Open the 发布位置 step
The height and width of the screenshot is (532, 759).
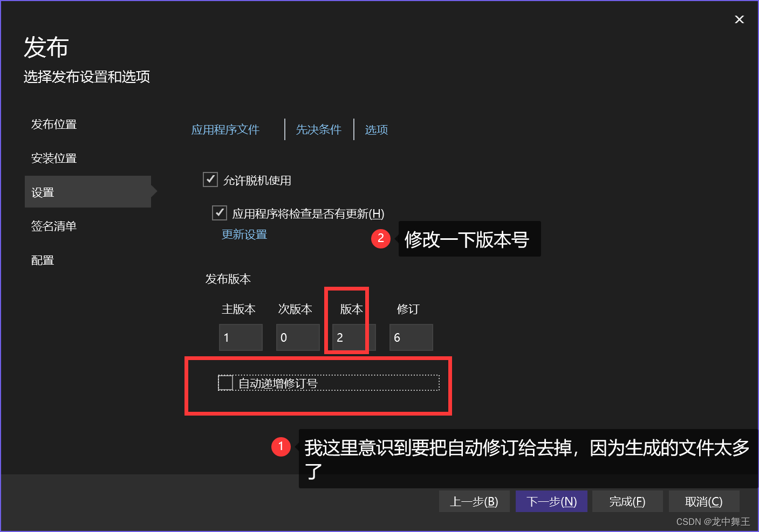pyautogui.click(x=54, y=125)
